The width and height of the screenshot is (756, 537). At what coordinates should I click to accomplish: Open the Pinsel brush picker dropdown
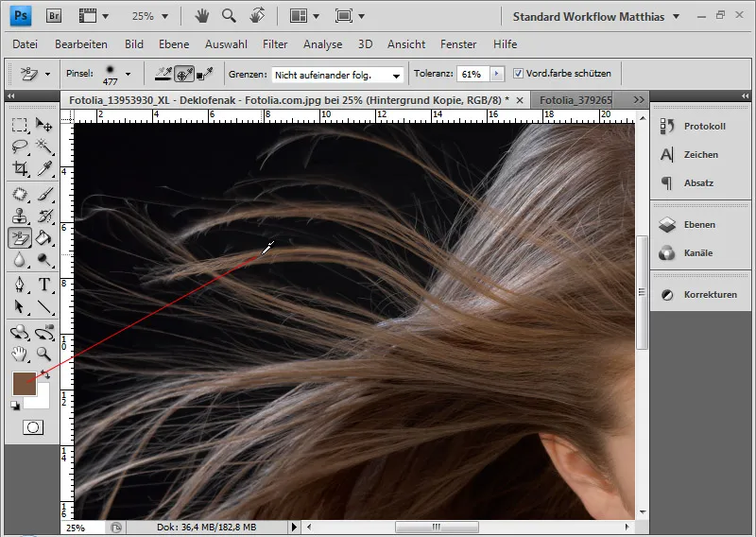[128, 74]
